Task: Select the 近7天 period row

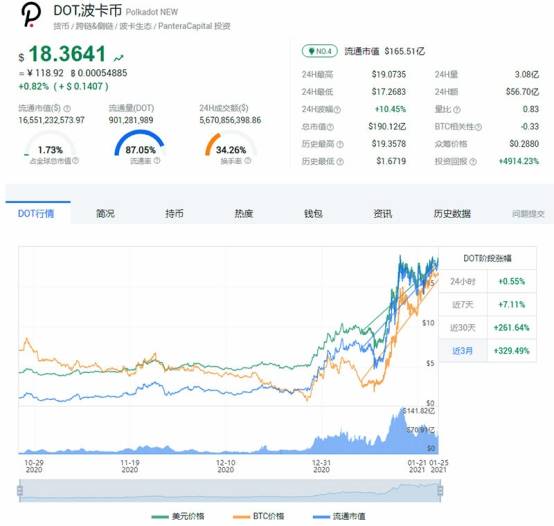Action: (488, 304)
